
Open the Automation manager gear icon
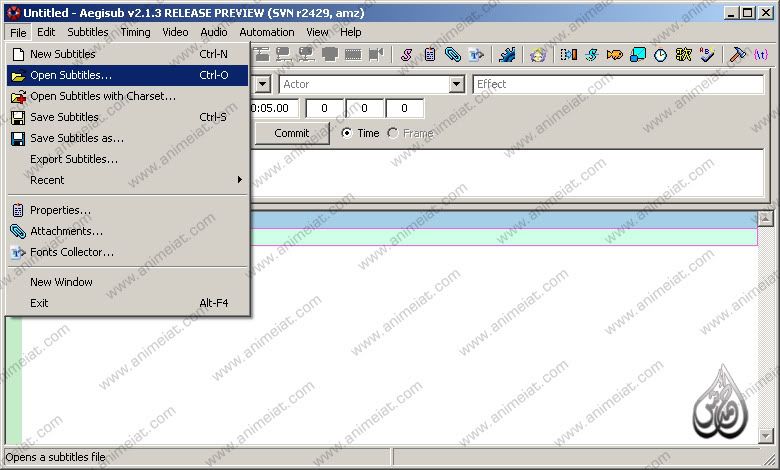coord(507,55)
